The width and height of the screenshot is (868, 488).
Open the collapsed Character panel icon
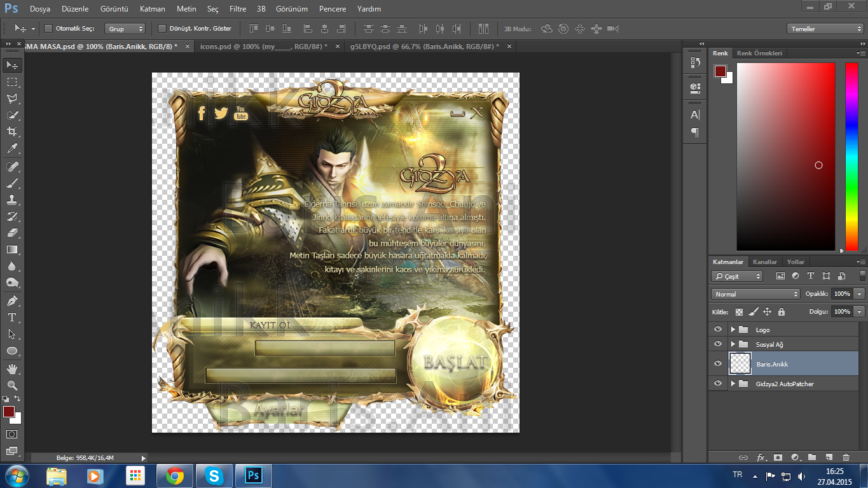tap(695, 115)
